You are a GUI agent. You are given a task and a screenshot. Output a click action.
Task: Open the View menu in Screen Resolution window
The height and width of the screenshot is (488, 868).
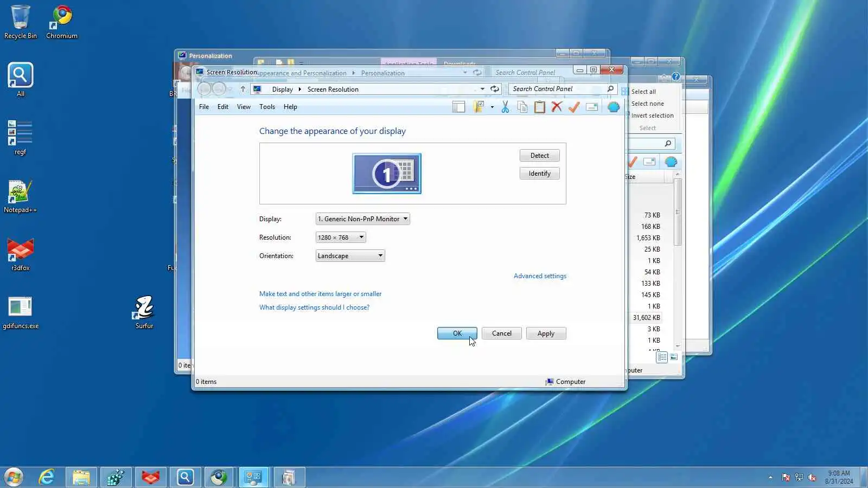pos(244,107)
